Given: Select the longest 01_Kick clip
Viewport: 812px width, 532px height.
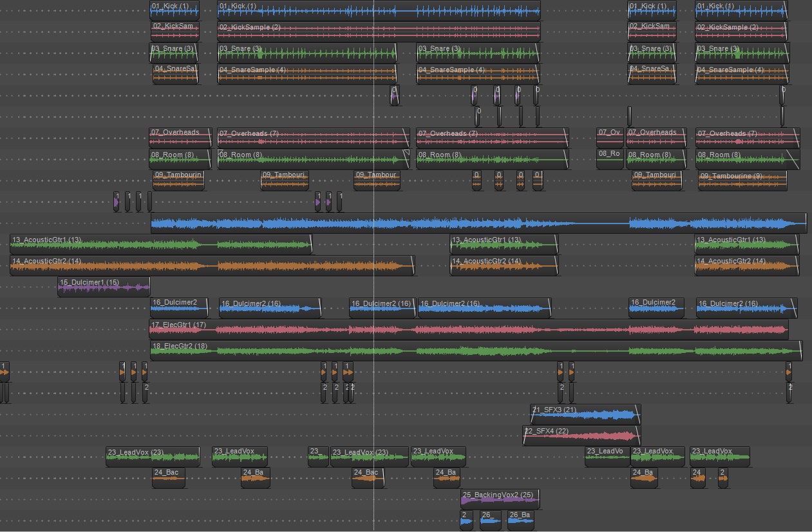Looking at the screenshot, I should tap(379, 11).
